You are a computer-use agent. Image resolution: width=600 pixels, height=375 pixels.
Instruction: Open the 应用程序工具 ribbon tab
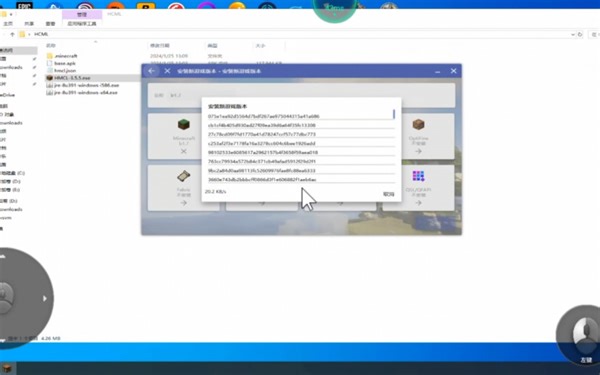click(x=82, y=24)
